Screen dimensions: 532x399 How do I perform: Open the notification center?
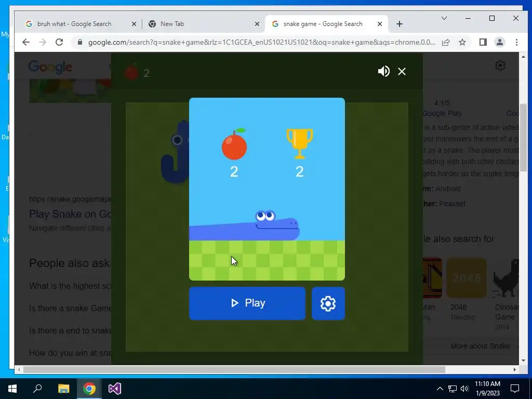pos(515,389)
